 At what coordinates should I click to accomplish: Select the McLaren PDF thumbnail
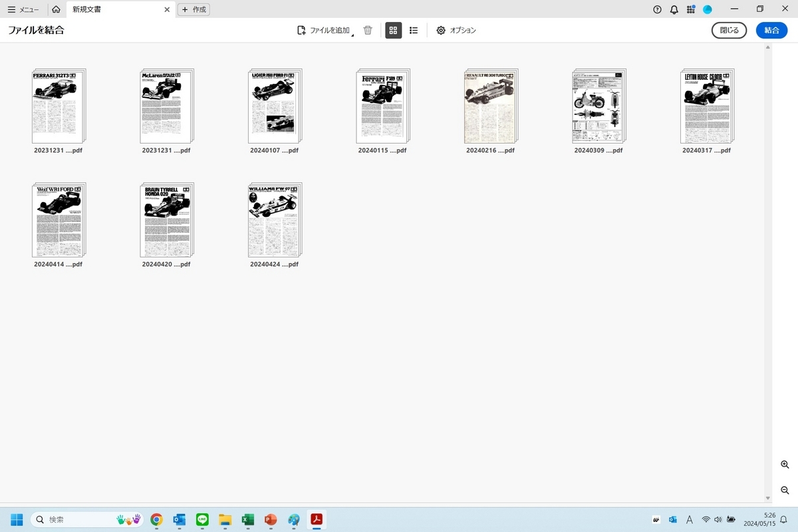(167, 106)
